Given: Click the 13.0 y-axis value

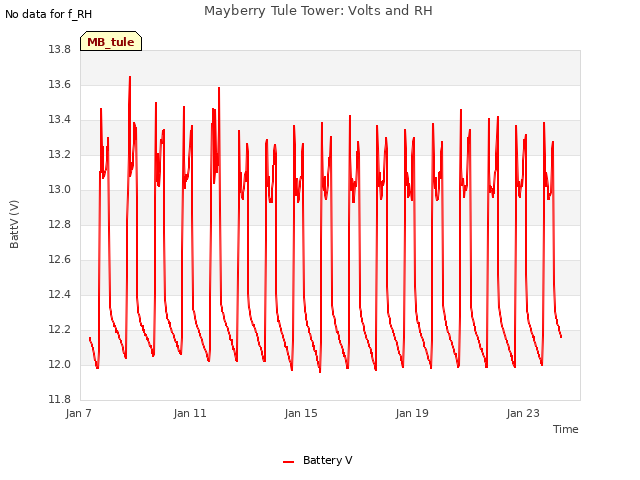Looking at the screenshot, I should pos(60,189).
